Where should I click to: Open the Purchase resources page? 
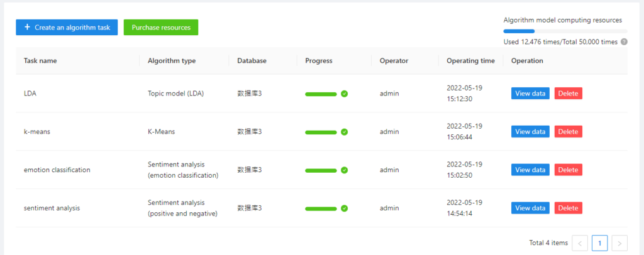(161, 27)
